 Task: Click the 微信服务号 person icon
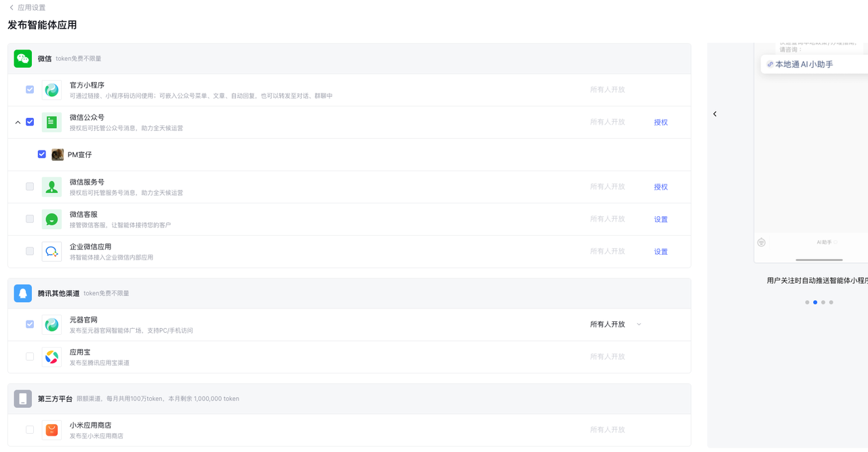[52, 187]
